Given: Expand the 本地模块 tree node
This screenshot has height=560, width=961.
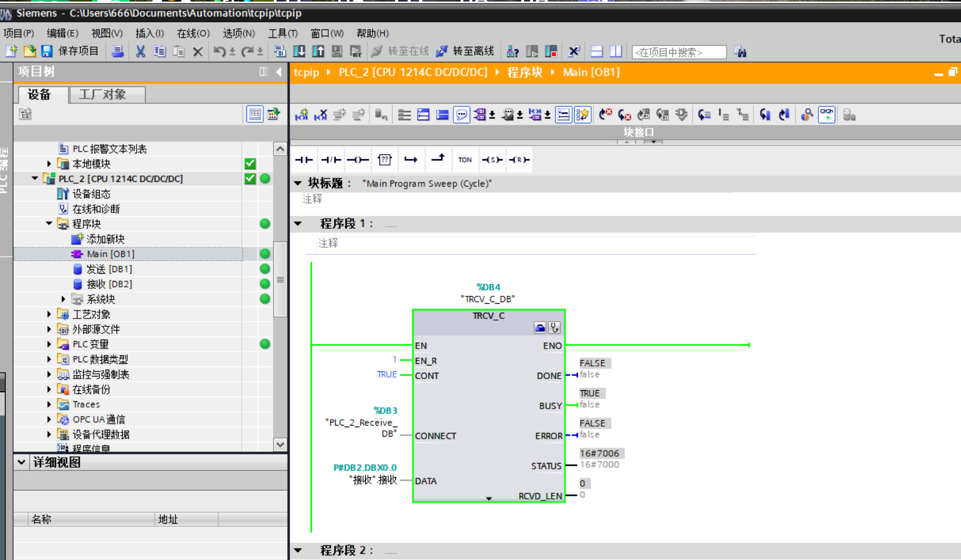Looking at the screenshot, I should pyautogui.click(x=49, y=164).
